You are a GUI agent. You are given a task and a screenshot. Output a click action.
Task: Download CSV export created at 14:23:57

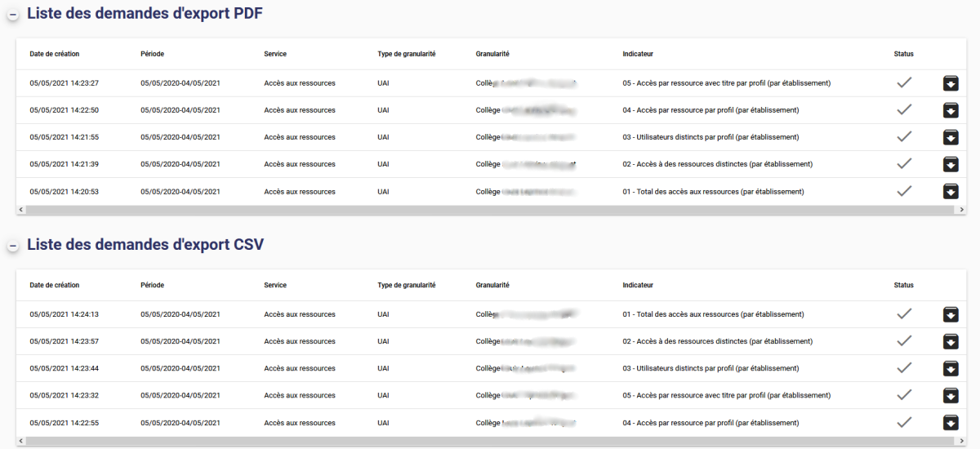click(951, 341)
